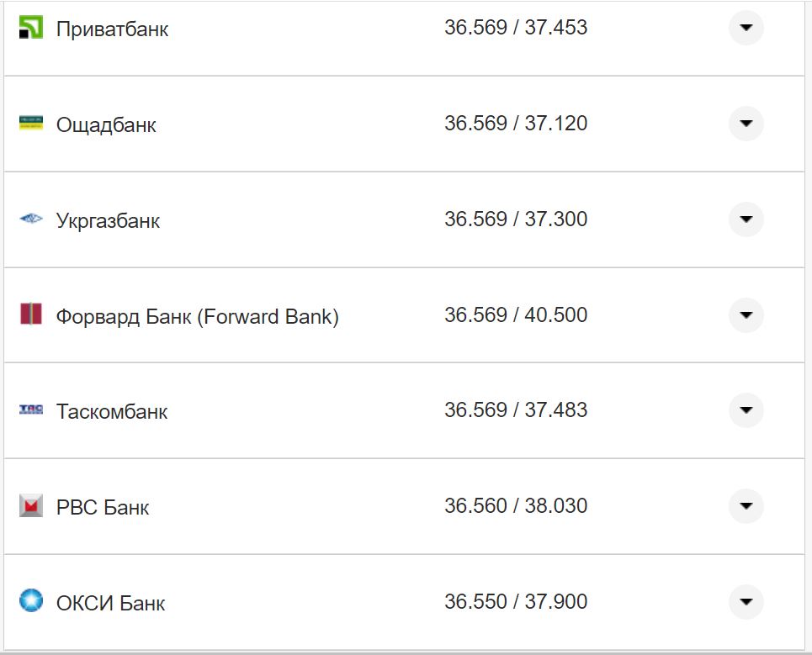This screenshot has width=812, height=655.
Task: Open the Приватбанк bank name link
Action: point(112,29)
